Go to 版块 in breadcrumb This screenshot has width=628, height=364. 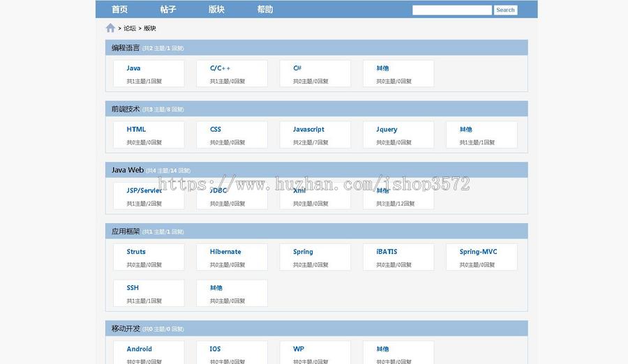(x=150, y=28)
